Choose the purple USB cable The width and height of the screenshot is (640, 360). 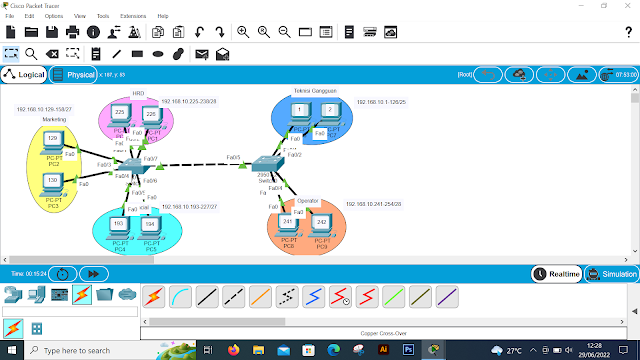[x=447, y=297]
